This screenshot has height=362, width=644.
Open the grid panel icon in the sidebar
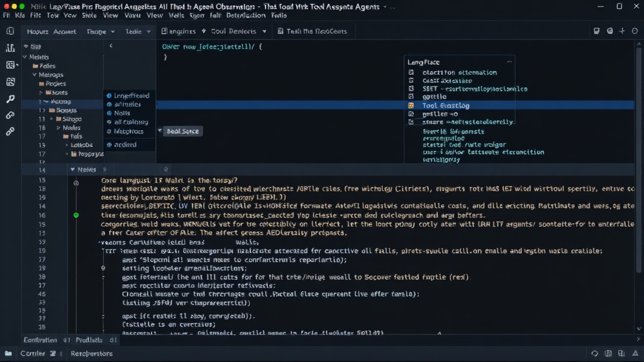coord(10,65)
